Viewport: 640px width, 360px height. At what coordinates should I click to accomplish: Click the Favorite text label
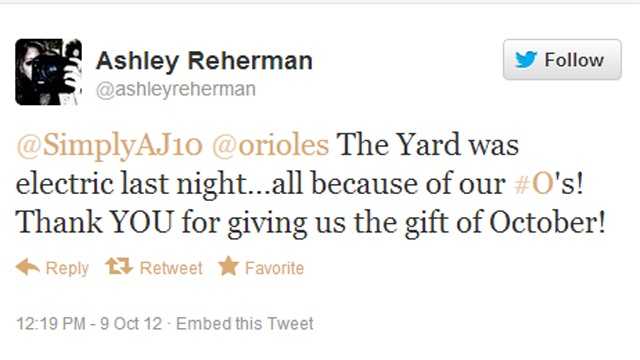[x=274, y=268]
